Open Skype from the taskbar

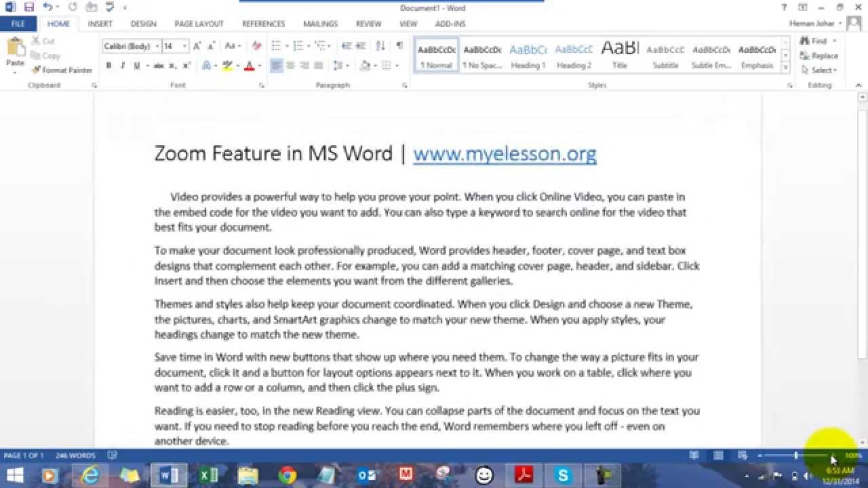[x=562, y=476]
